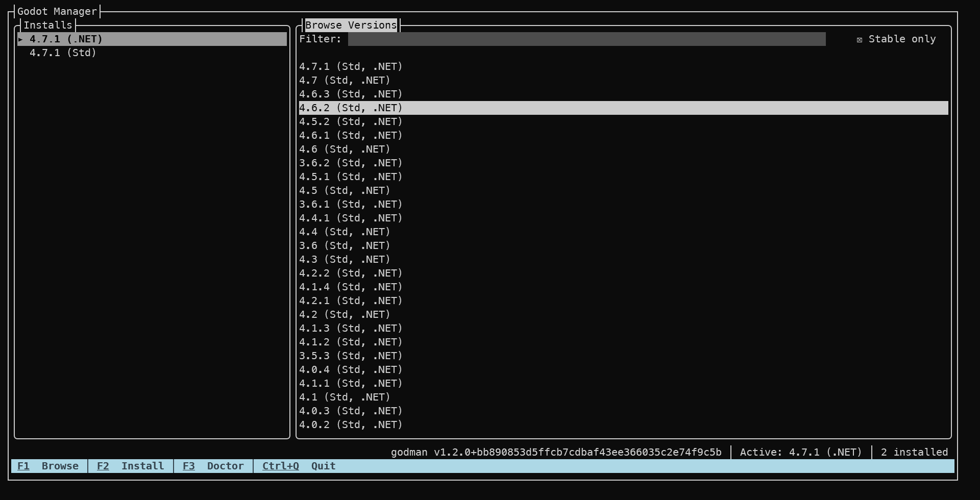Select version 4.7 (Std, .NET)
Screen dimensions: 980x500
click(623, 81)
